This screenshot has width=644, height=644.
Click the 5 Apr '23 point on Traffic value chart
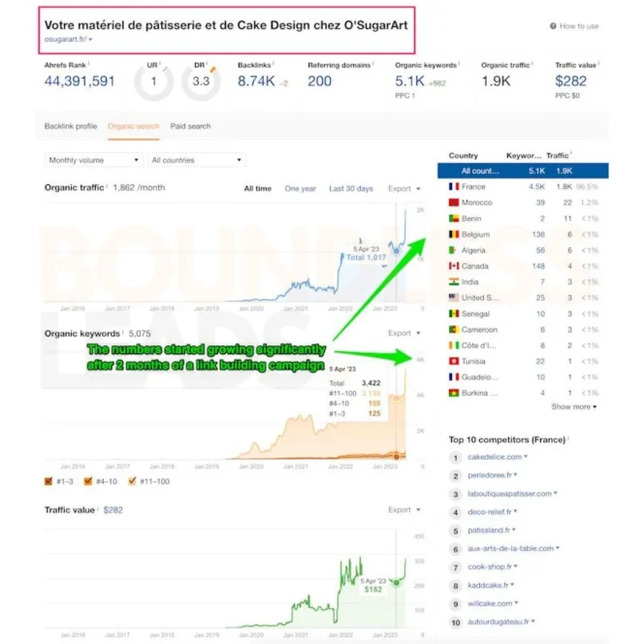pyautogui.click(x=397, y=582)
